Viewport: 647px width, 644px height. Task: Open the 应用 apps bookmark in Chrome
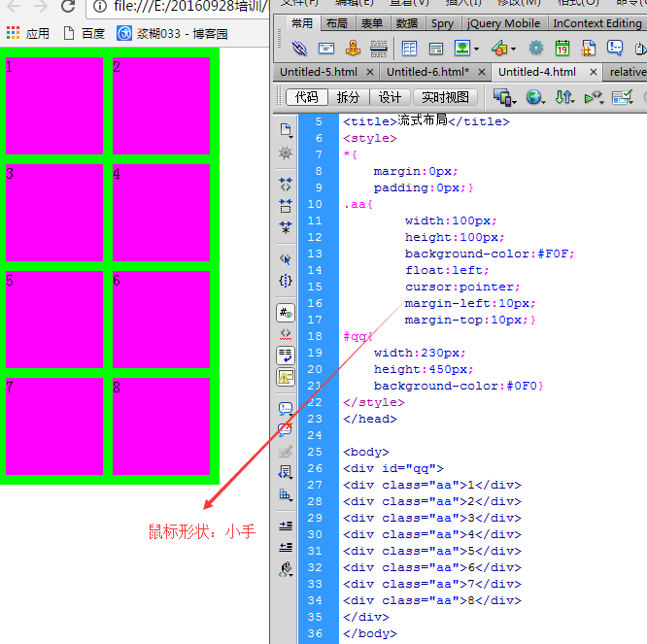coord(28,33)
